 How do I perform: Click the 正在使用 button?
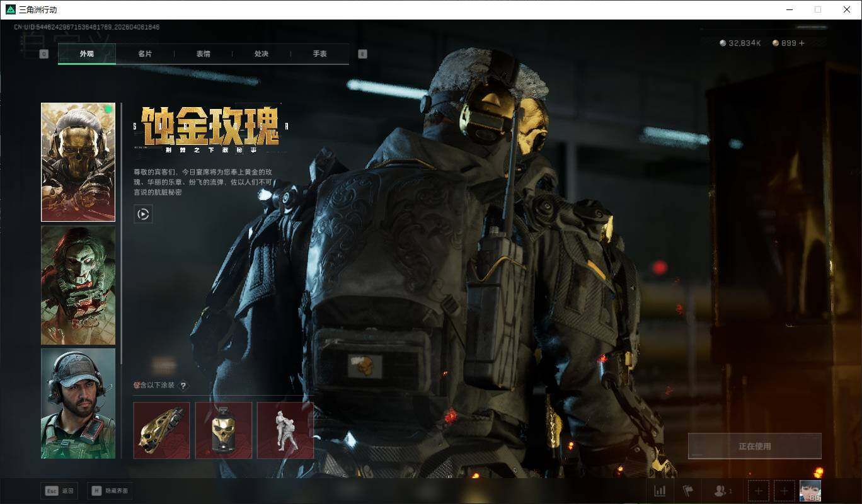tap(754, 446)
